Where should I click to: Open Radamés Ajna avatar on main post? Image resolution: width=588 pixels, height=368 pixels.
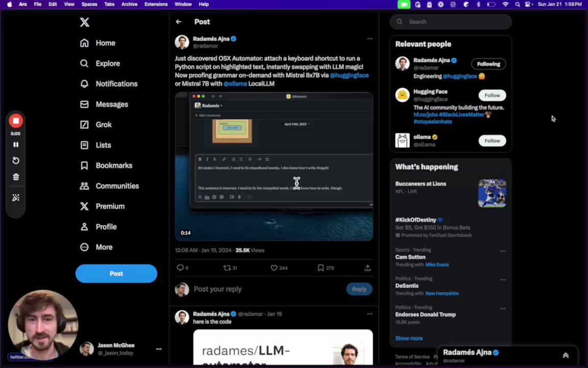[x=182, y=42]
